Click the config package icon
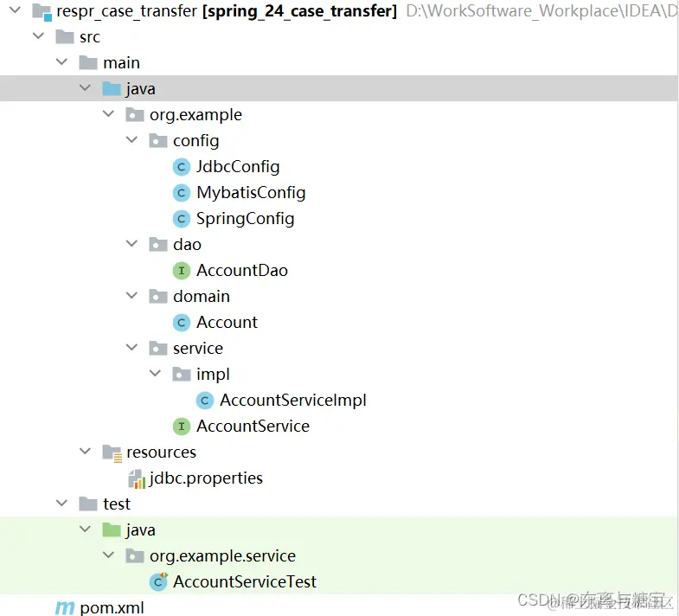Viewport: 679px width, 616px height. coord(158,141)
